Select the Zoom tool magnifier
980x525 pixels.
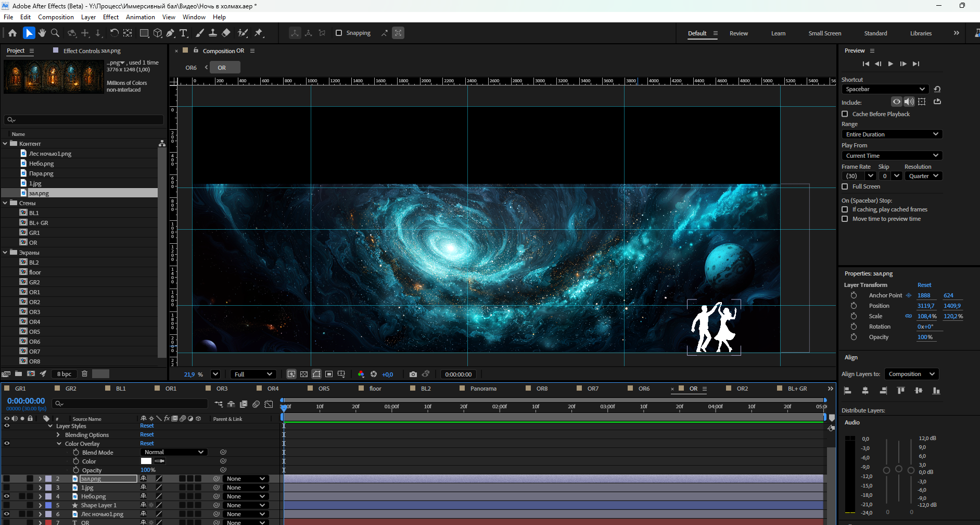[x=55, y=33]
